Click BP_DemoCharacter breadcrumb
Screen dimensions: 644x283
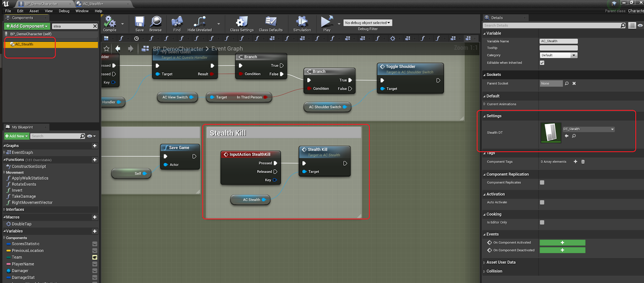pyautogui.click(x=178, y=49)
